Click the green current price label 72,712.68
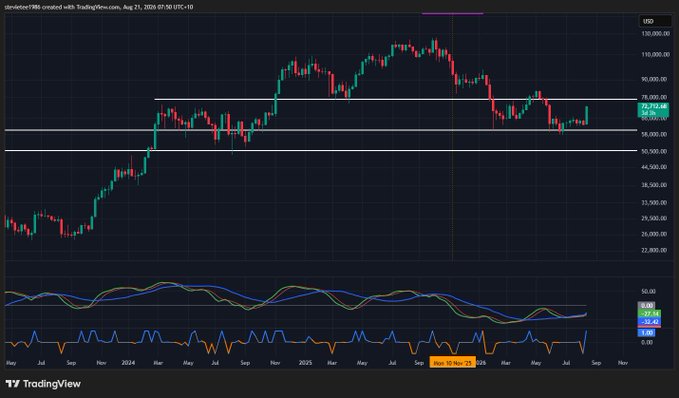This screenshot has height=398, width=679. tap(653, 109)
